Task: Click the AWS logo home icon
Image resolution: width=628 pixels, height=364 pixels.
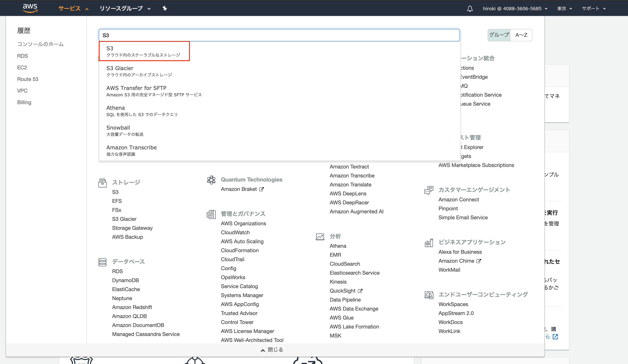Action: pos(30,8)
